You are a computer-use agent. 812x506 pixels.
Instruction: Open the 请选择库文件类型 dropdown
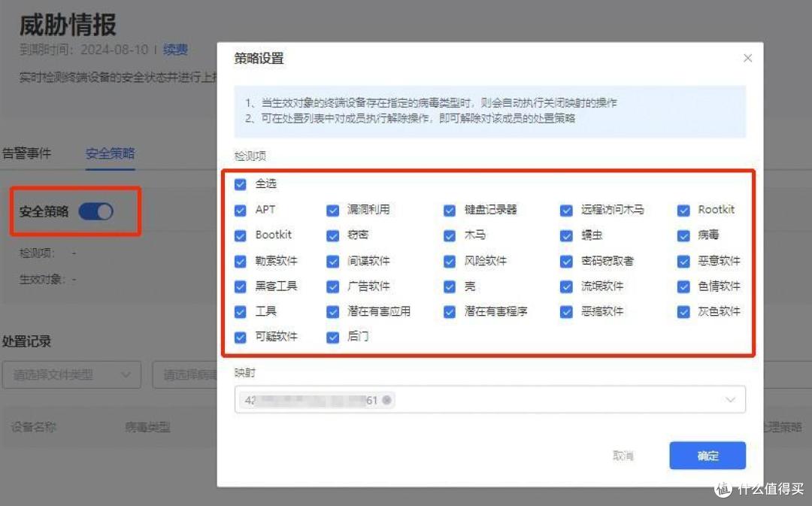[71, 374]
